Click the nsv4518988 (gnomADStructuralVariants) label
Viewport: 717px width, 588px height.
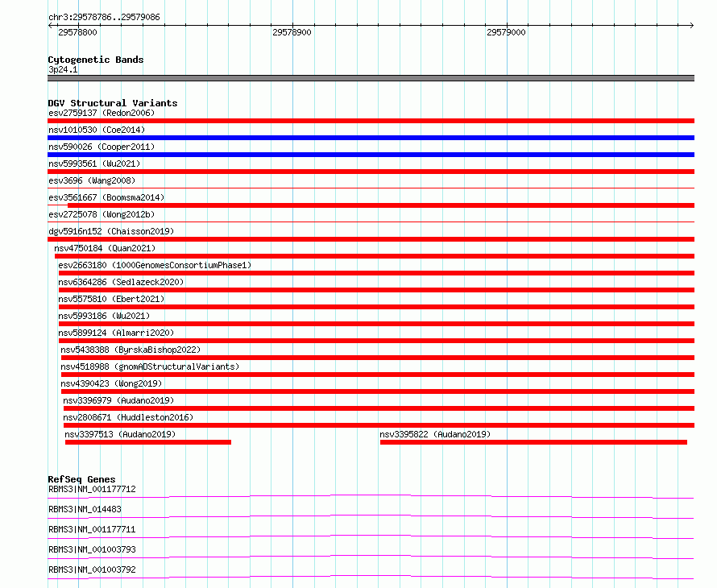(150, 366)
